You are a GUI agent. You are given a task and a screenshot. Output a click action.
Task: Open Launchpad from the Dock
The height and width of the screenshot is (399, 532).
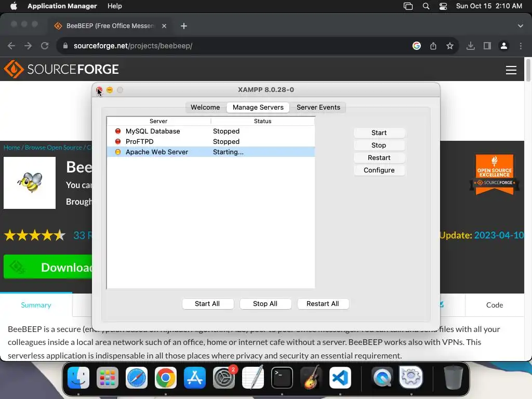(x=108, y=378)
